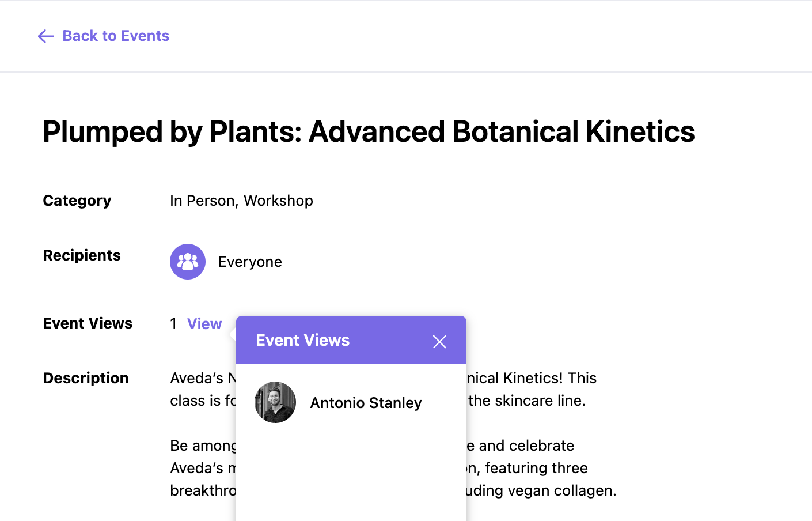The width and height of the screenshot is (812, 521).
Task: Click the Event Views popup header title
Action: coord(303,340)
